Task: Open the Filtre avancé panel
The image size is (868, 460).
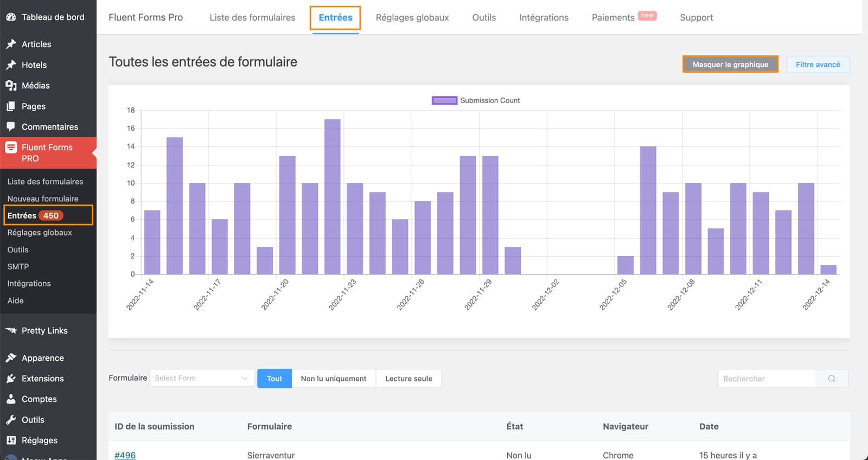Action: [818, 65]
